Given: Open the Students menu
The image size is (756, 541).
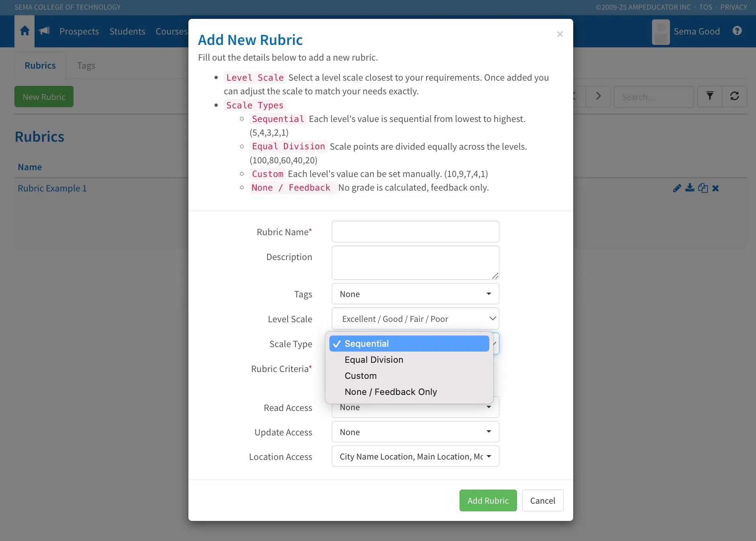Looking at the screenshot, I should pyautogui.click(x=127, y=31).
